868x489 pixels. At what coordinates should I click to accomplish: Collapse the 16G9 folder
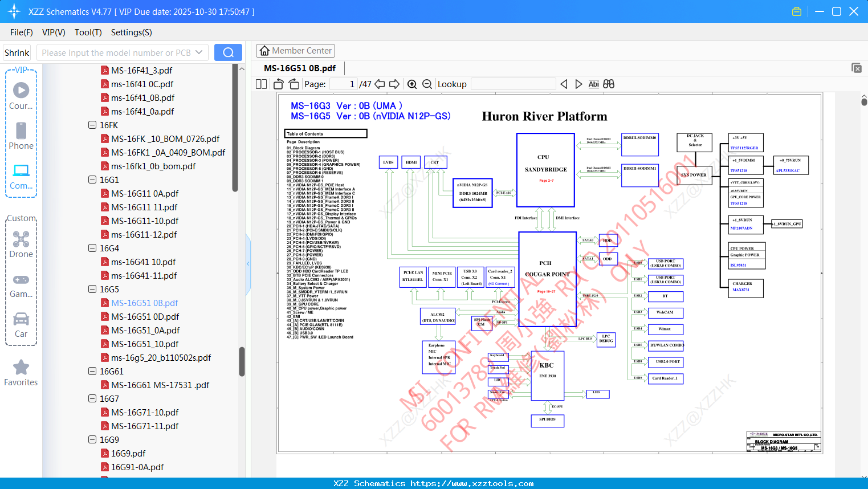pos(92,439)
